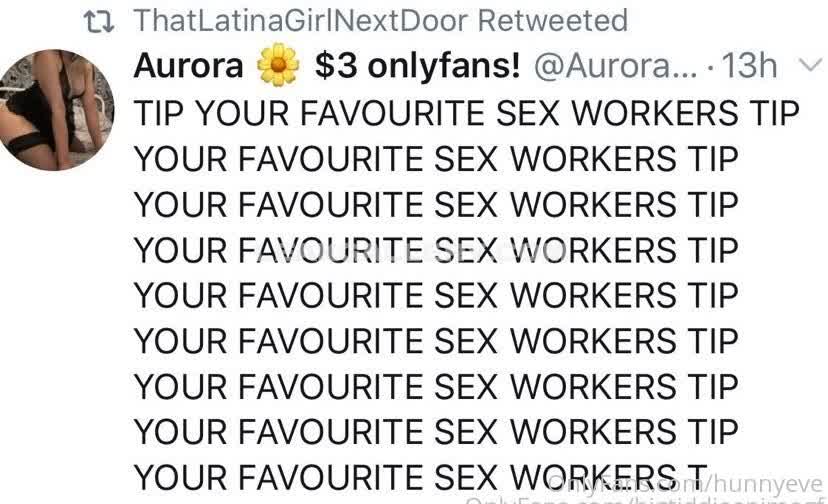Expand the tweet options chevron

(x=807, y=66)
